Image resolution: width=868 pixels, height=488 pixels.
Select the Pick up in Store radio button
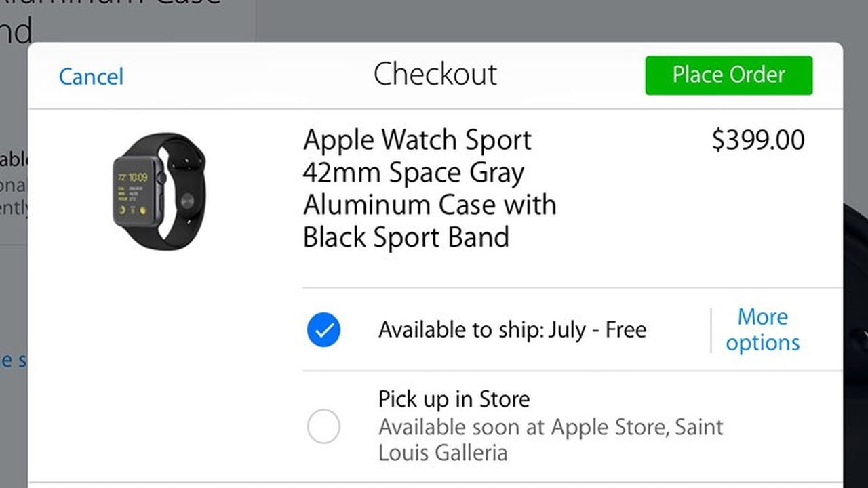324,427
